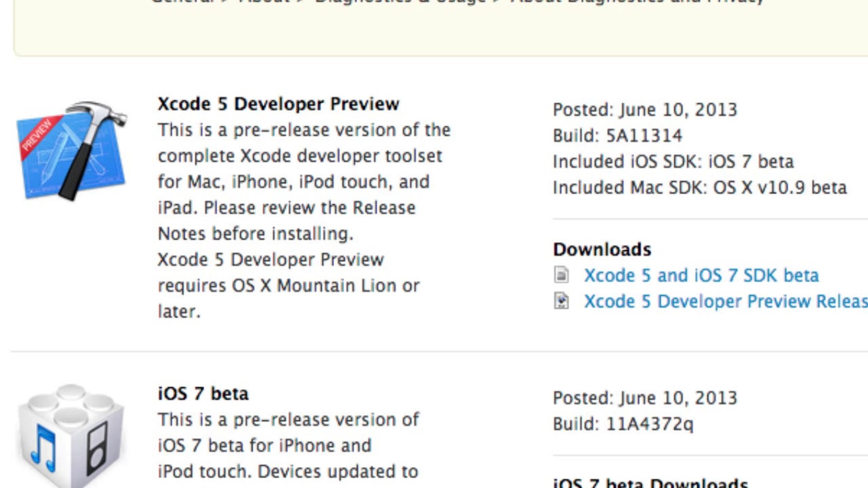Click the Xcode 5 Developer Preview heading
The height and width of the screenshot is (488, 868).
coord(278,104)
